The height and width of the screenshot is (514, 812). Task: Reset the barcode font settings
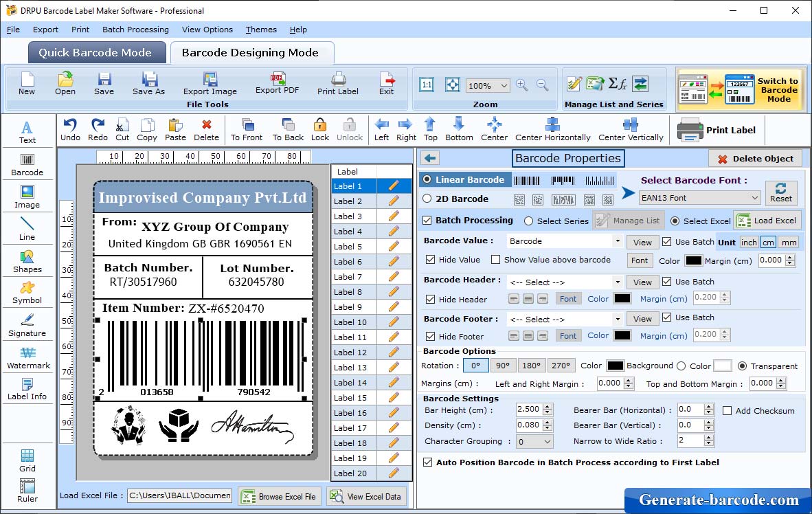point(781,192)
